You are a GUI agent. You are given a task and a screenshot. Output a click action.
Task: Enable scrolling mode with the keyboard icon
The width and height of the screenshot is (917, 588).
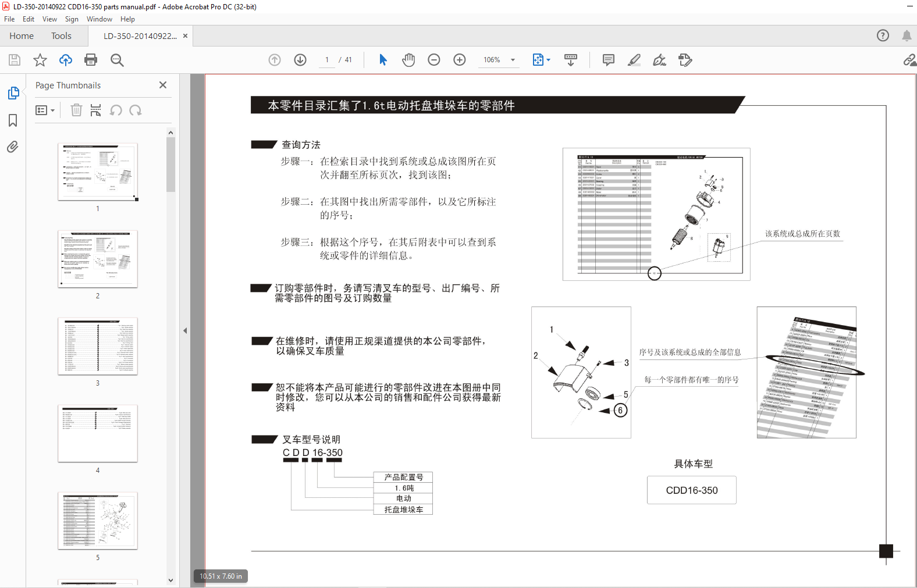(x=571, y=60)
